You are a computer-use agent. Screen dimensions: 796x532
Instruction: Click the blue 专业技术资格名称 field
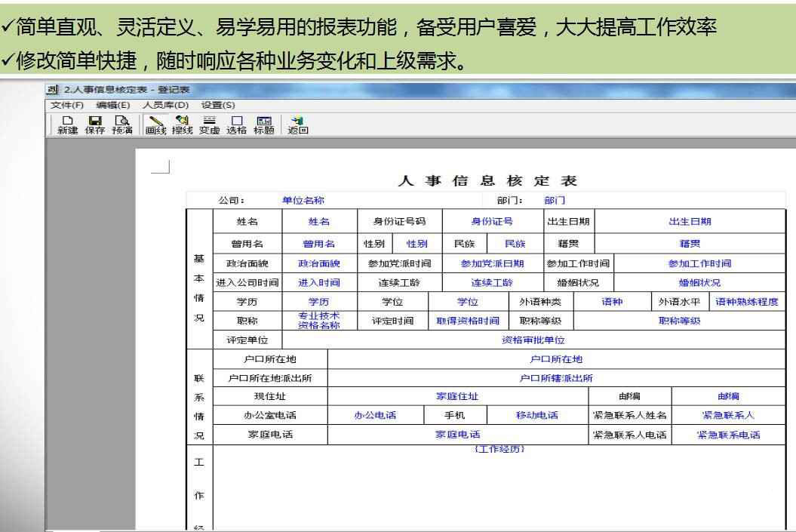click(319, 320)
